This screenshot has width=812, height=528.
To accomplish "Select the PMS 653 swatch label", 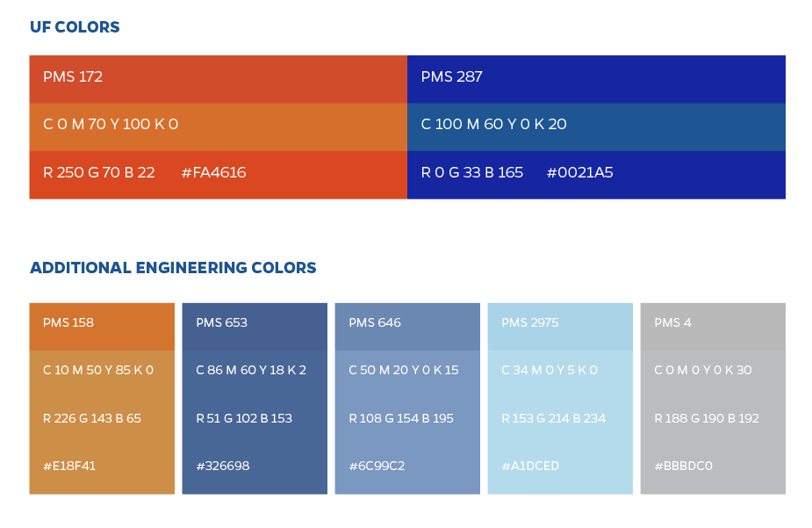I will pyautogui.click(x=222, y=323).
